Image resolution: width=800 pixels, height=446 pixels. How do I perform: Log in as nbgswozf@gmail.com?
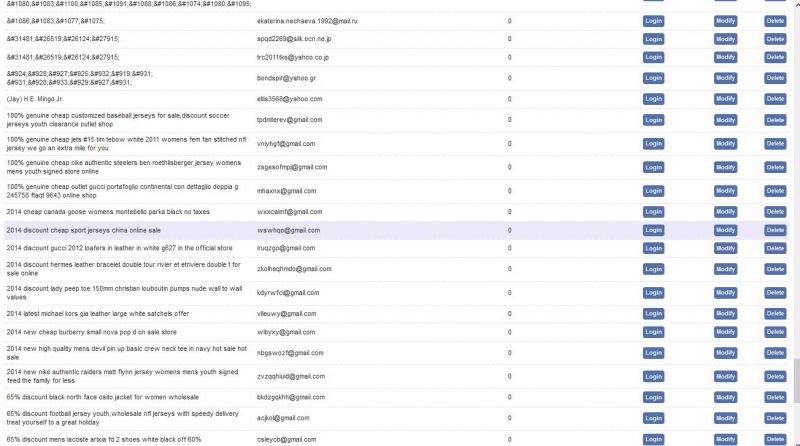click(x=653, y=353)
